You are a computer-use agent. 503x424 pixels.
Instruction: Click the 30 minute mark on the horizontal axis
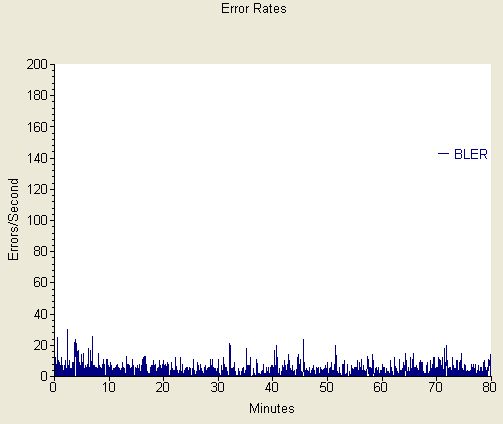click(x=218, y=387)
